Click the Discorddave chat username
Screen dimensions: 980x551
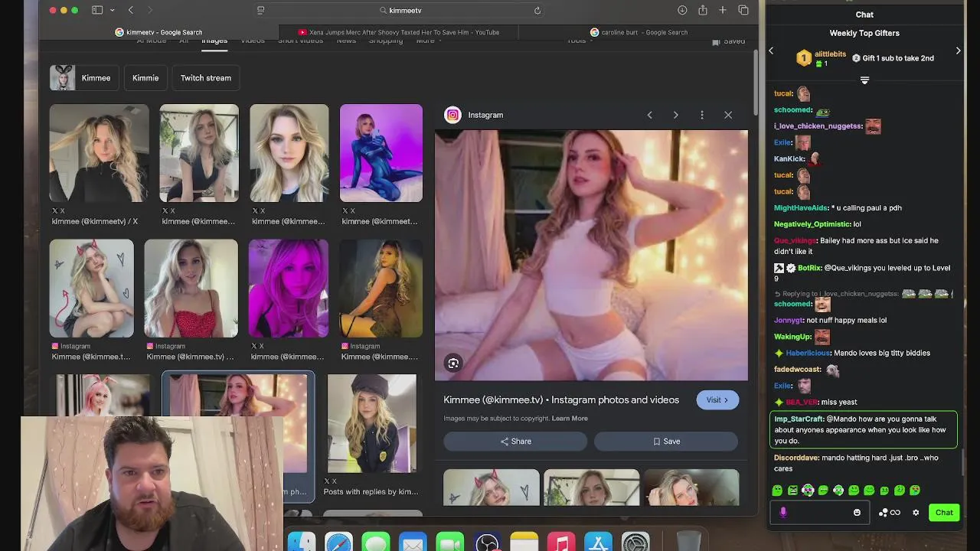point(796,458)
